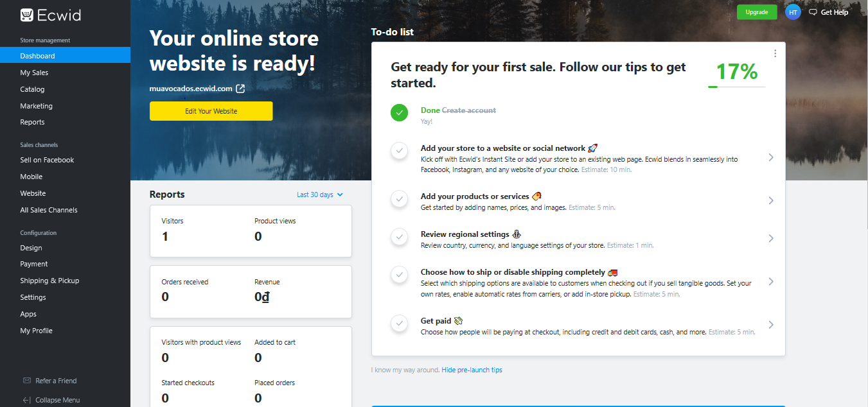Open the Catalog menu in the sidebar
The width and height of the screenshot is (868, 407).
pos(32,89)
